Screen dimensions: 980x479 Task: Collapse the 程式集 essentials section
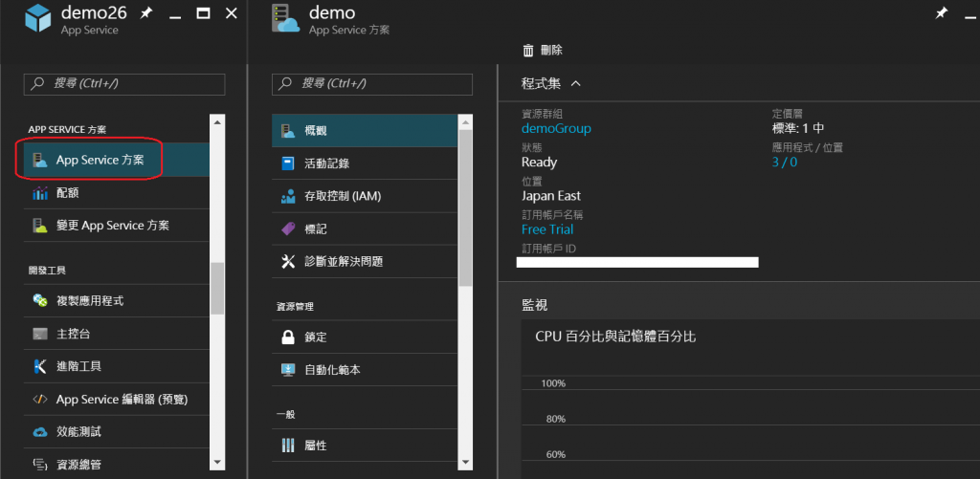[575, 83]
